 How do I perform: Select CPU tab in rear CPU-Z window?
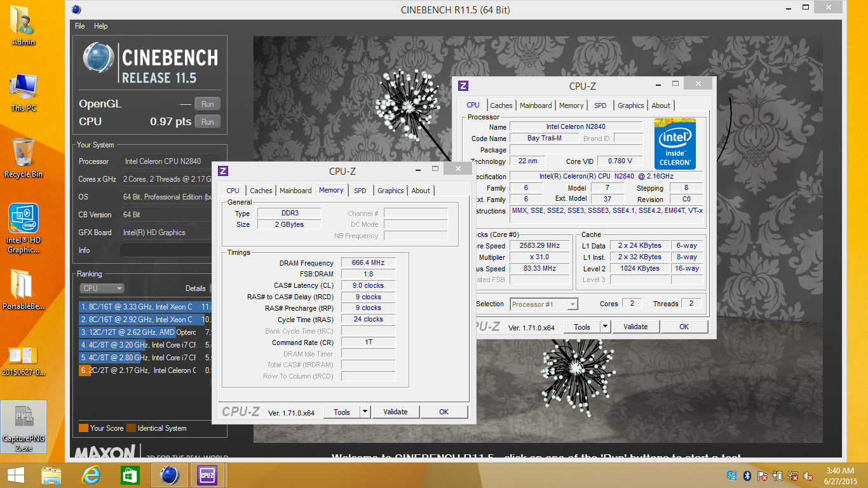[473, 105]
